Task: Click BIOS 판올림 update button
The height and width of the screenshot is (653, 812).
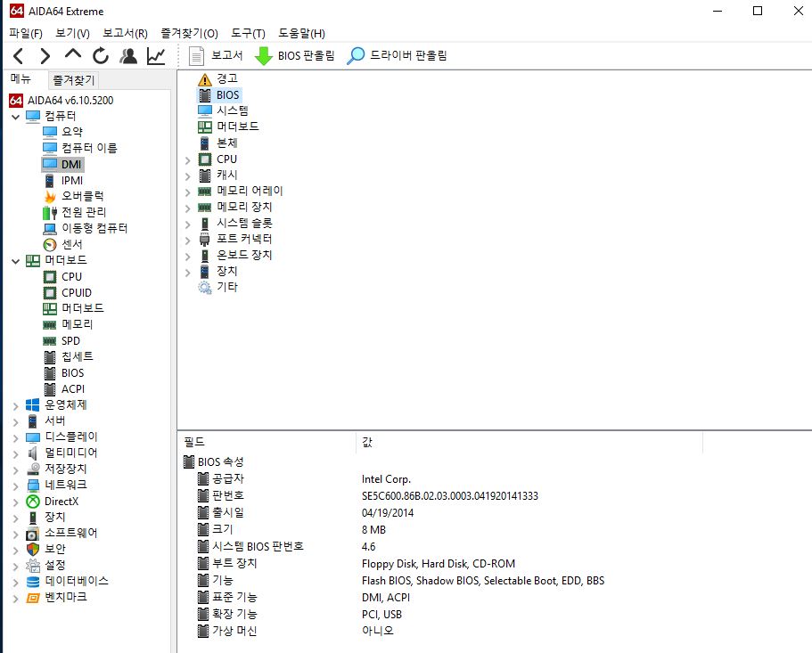Action: pos(295,55)
